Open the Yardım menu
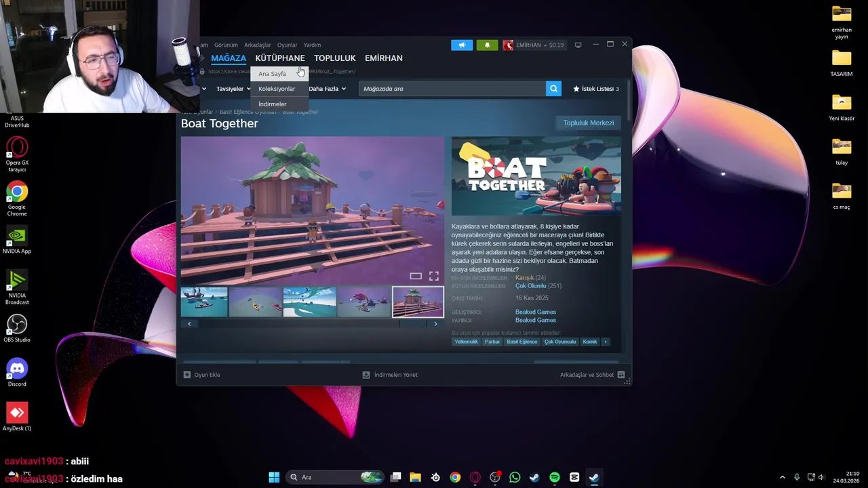The image size is (868, 488). click(x=312, y=45)
